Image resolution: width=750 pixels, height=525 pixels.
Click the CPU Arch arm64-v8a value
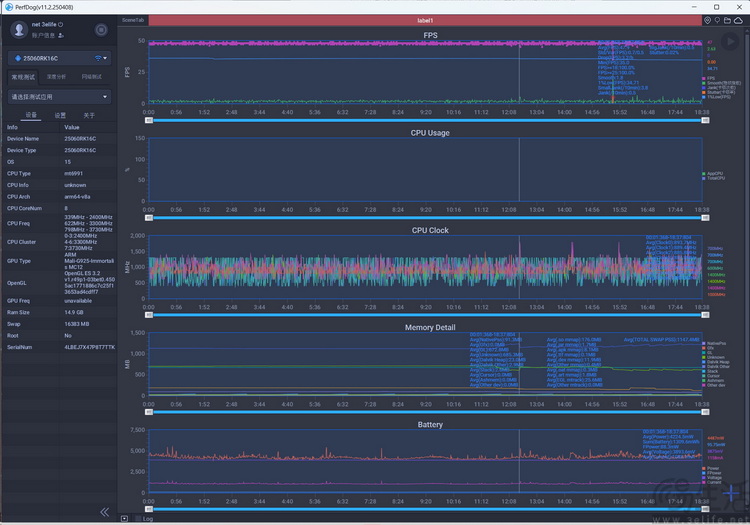tap(77, 197)
